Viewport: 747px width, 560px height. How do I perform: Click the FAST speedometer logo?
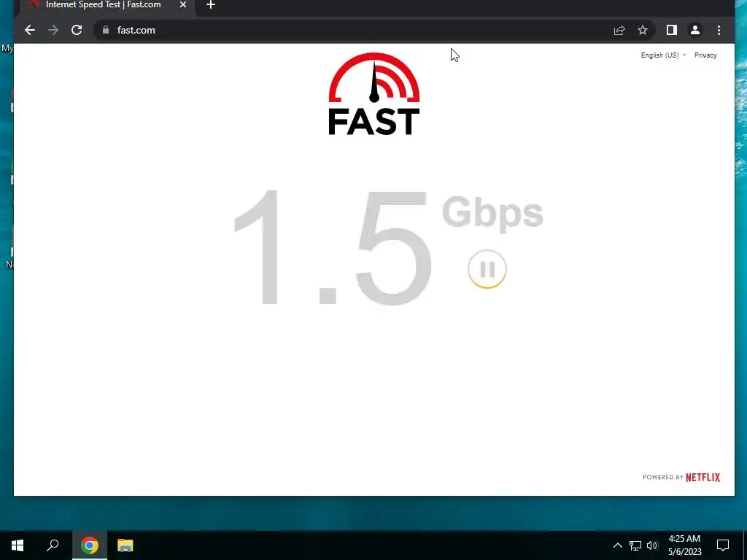374,94
